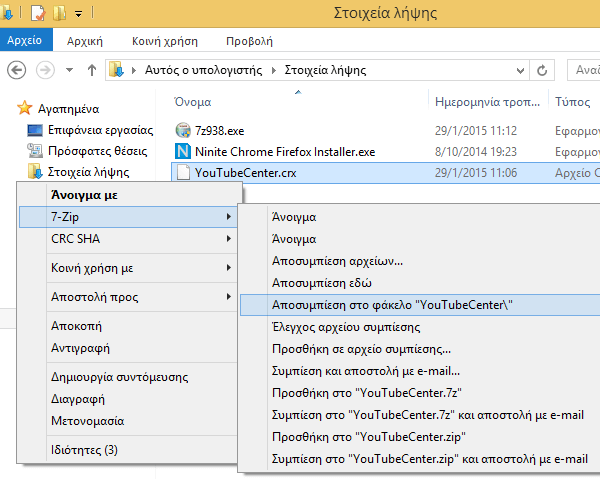Click the Αγαπημένα star icon
The image size is (600, 479).
click(x=24, y=108)
